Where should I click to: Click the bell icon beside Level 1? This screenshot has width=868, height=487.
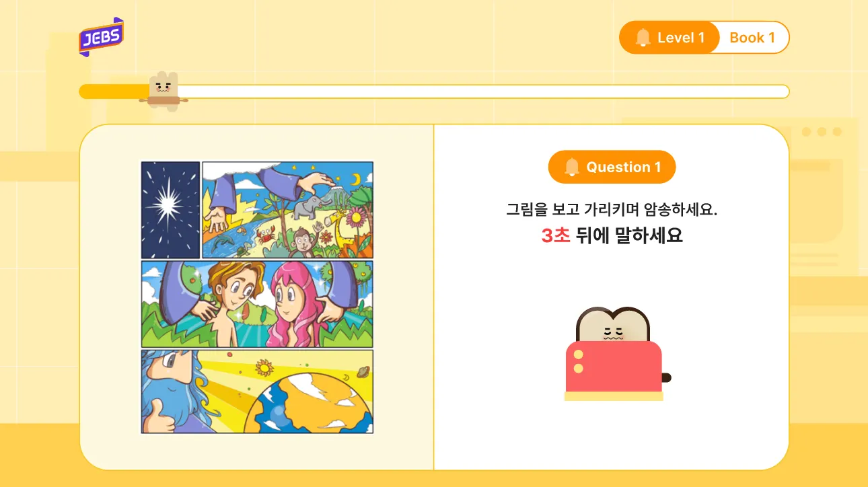point(643,38)
